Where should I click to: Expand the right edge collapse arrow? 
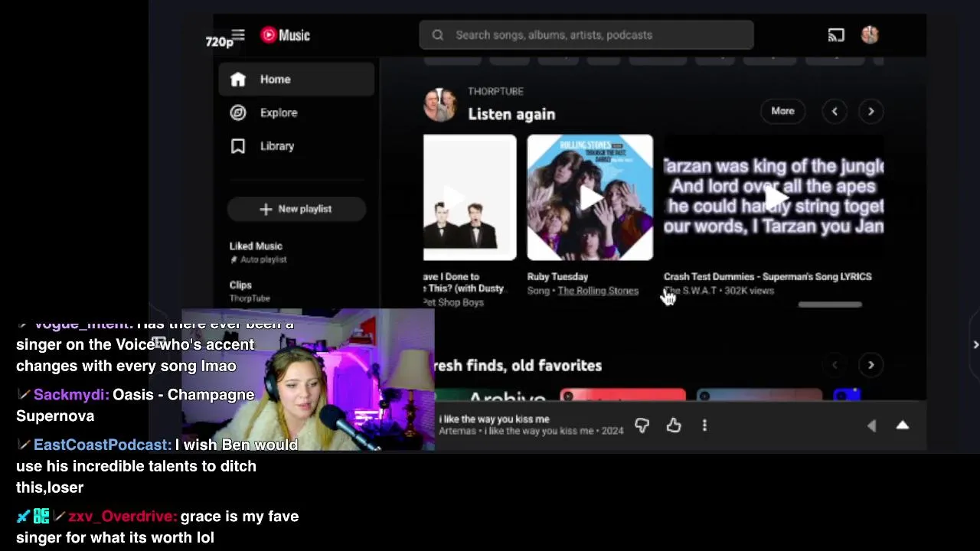pos(975,344)
